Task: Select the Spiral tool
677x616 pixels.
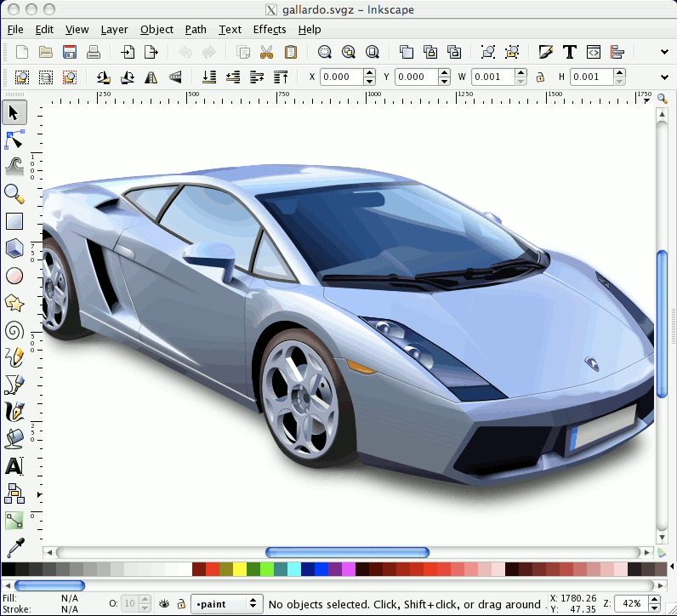Action: 14,330
